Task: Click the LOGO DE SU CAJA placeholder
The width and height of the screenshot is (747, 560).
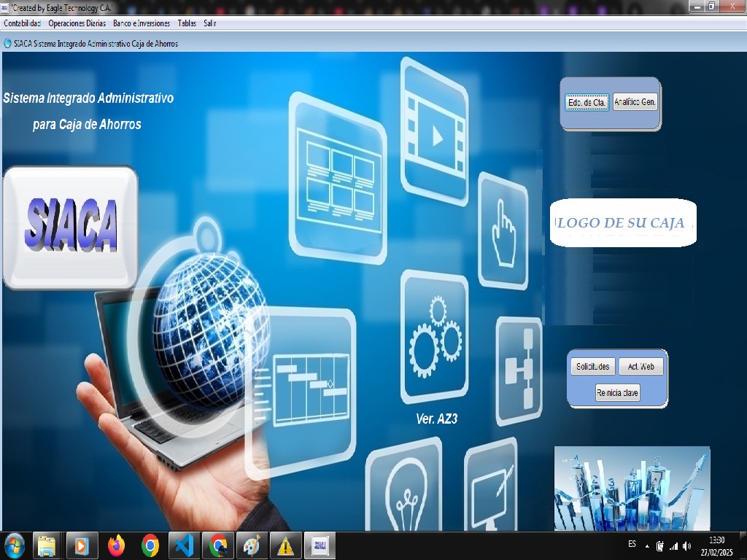Action: (x=622, y=223)
